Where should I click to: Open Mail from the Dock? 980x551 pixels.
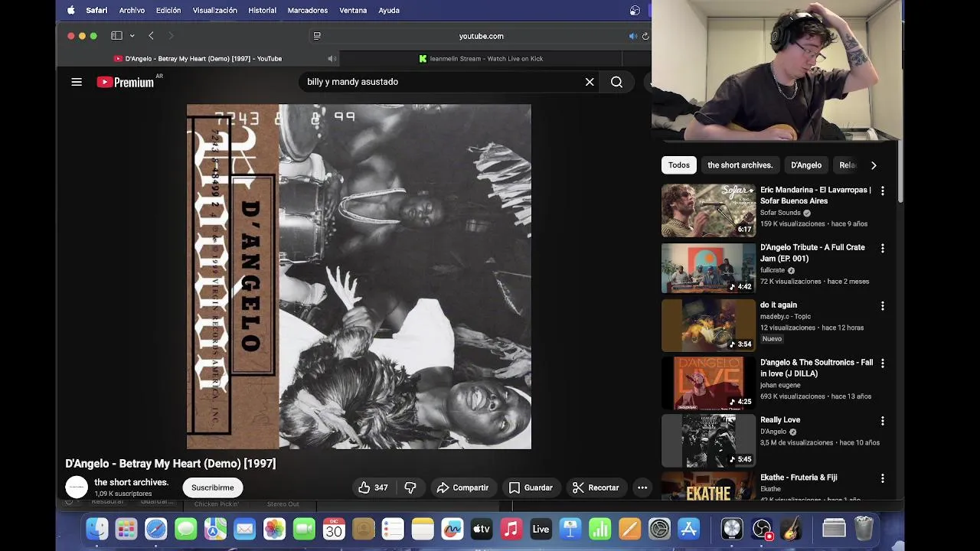(245, 529)
